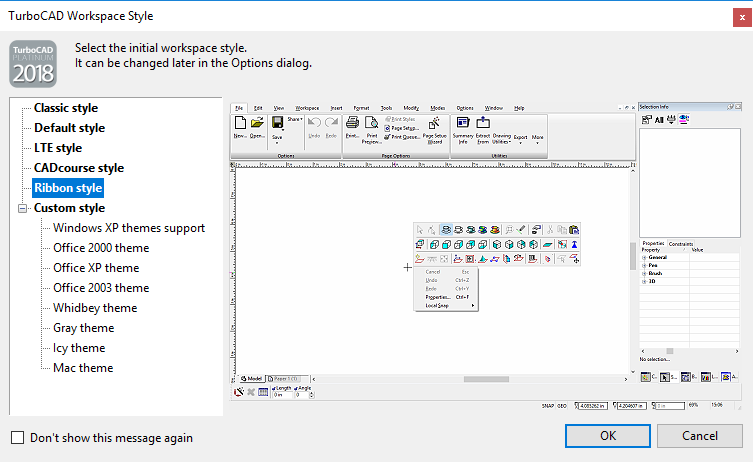
Task: Pick the Icy theme
Action: (79, 348)
